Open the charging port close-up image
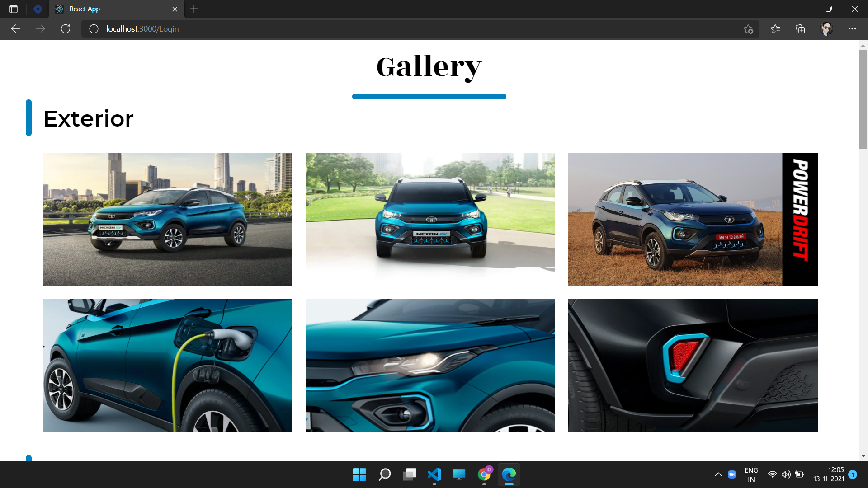This screenshot has width=868, height=488. [168, 365]
